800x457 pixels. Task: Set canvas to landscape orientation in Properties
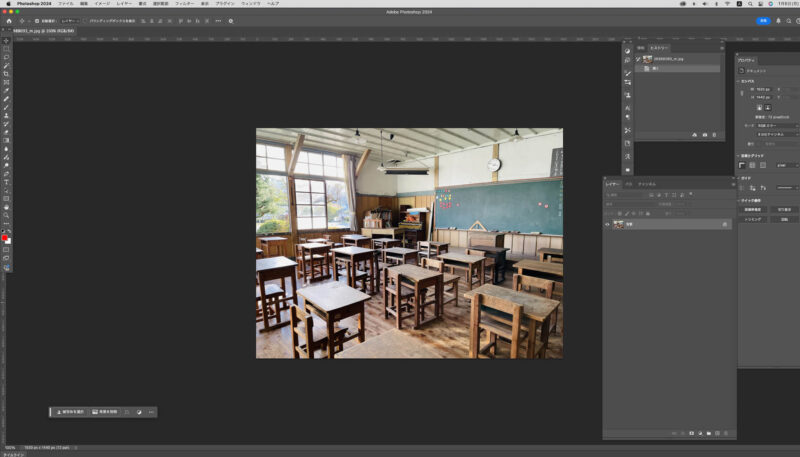[768, 108]
